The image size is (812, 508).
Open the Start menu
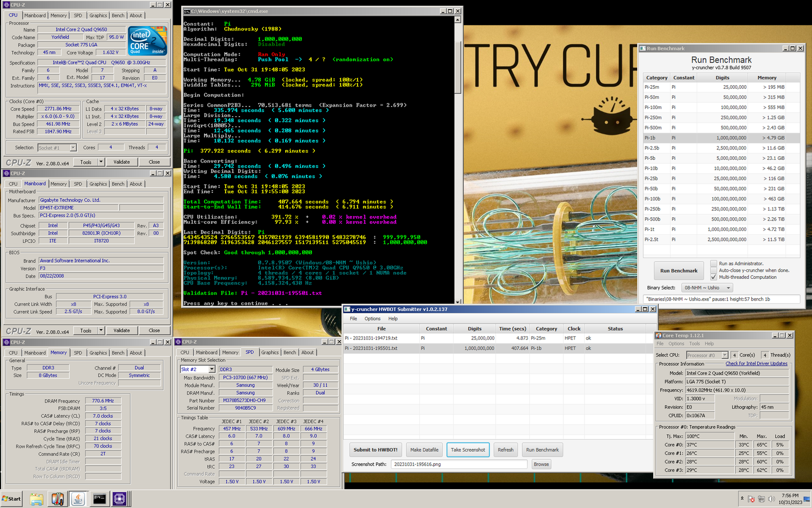[12, 499]
